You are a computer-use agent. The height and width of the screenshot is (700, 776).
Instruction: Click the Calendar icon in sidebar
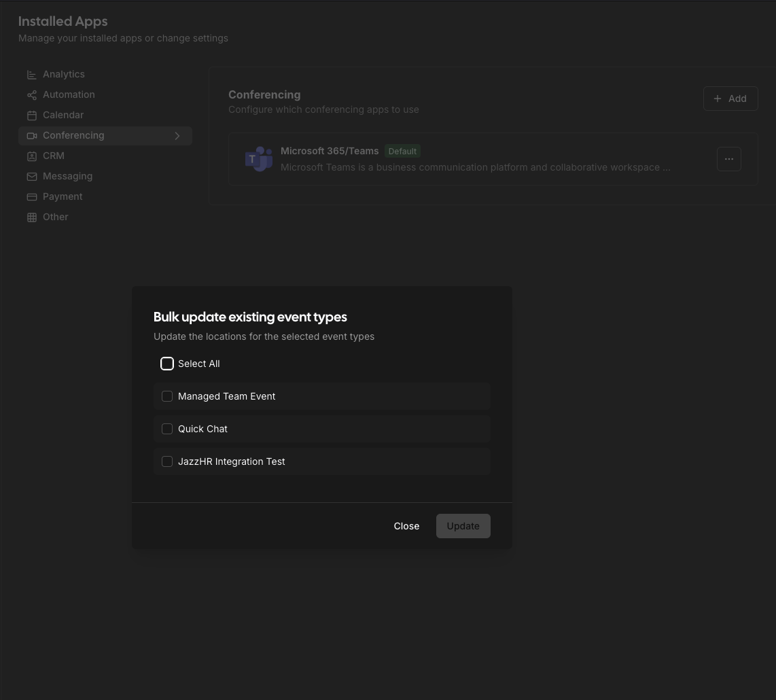(32, 116)
